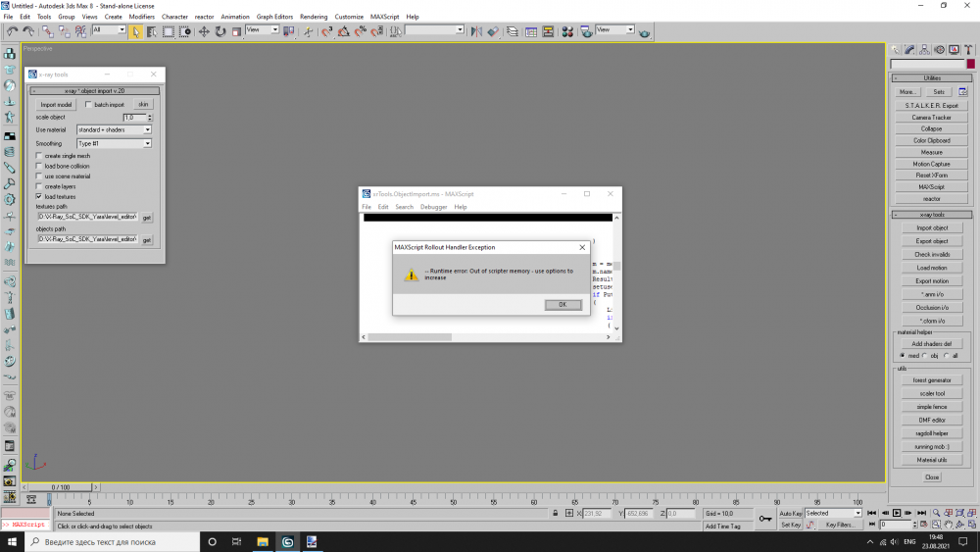Click the selection lock toggle icon
Image resolution: width=980 pixels, height=552 pixels.
click(x=555, y=513)
